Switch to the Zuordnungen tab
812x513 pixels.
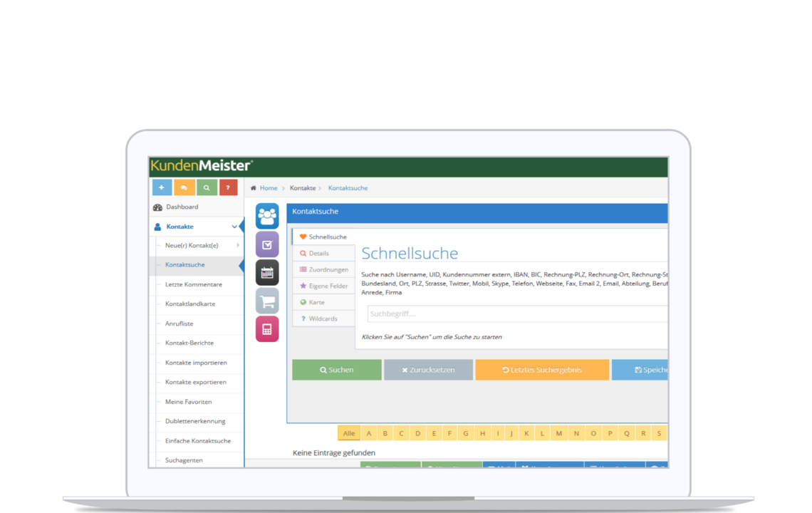(x=323, y=270)
